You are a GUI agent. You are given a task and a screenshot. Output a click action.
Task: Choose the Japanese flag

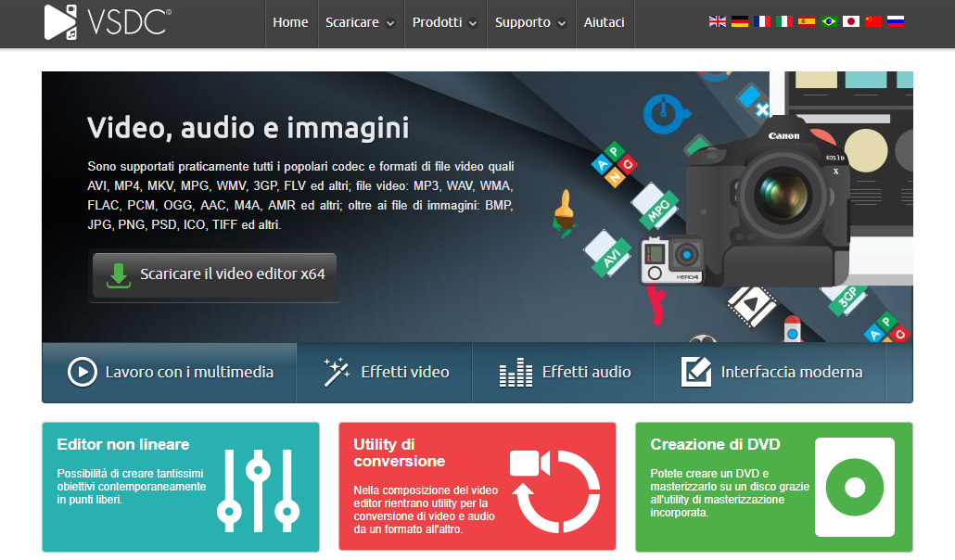(x=851, y=21)
